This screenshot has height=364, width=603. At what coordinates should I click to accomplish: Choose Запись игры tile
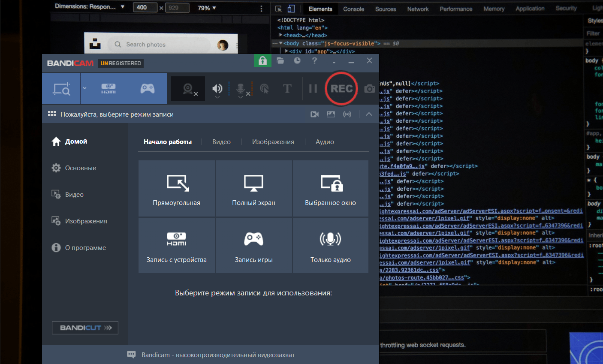click(254, 246)
